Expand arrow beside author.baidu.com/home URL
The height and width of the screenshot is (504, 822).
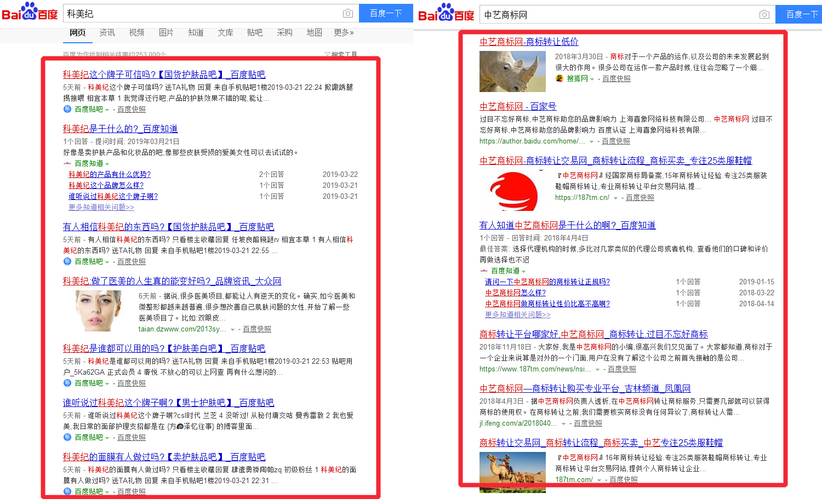591,141
